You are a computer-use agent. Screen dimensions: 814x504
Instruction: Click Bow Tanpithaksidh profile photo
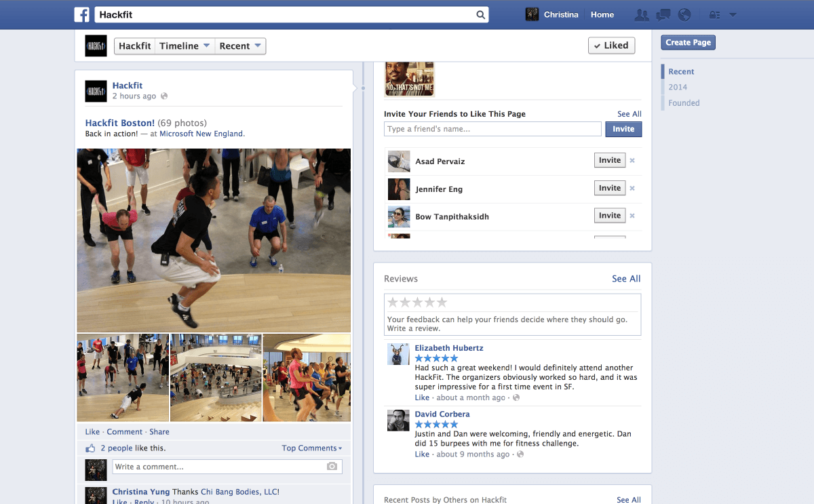coord(399,216)
